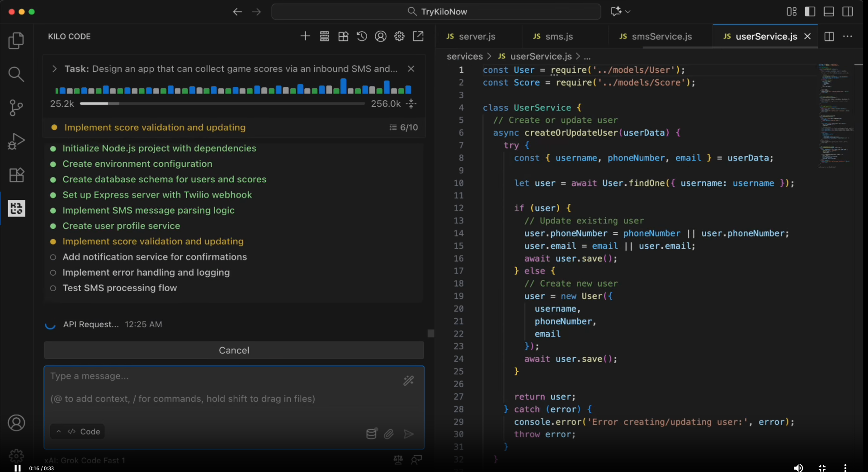Click the enhance prompt wand icon
Screen dimensions: 868x472
coord(408,381)
